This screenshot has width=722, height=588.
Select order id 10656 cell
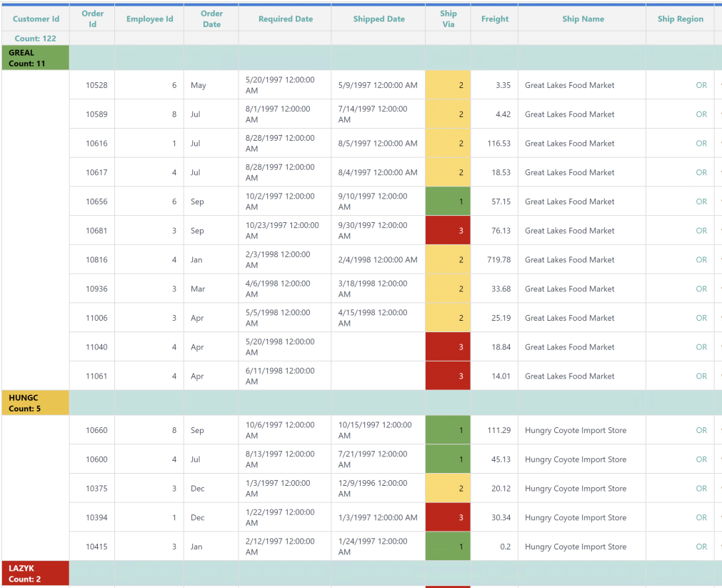pyautogui.click(x=92, y=201)
